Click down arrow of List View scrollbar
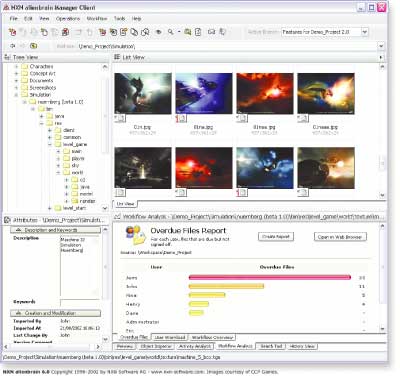 pyautogui.click(x=382, y=195)
